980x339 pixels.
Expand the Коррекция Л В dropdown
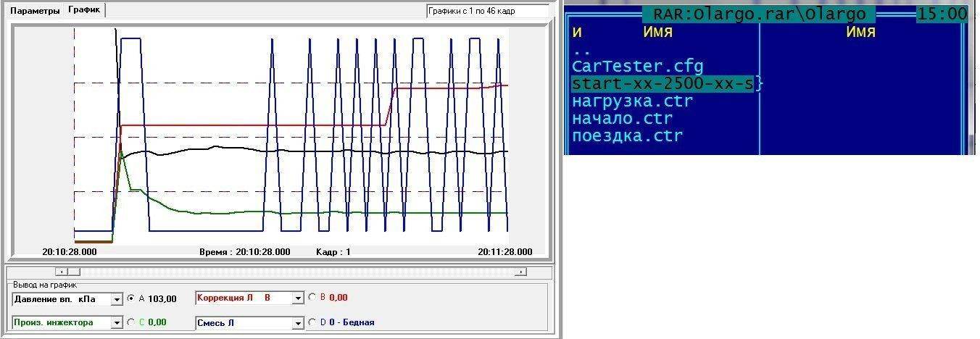tap(297, 298)
